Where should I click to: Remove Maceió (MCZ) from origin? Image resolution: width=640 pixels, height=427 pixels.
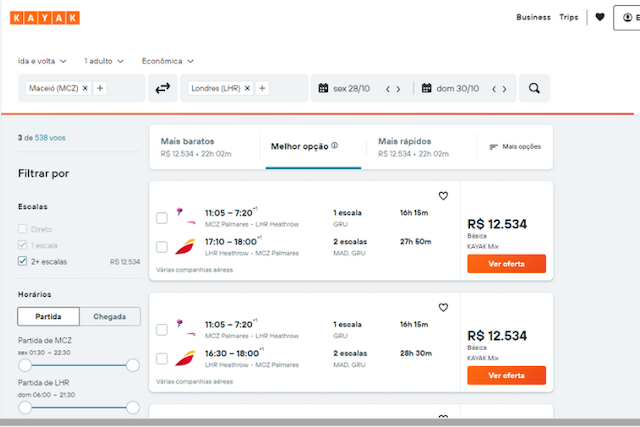coord(85,88)
